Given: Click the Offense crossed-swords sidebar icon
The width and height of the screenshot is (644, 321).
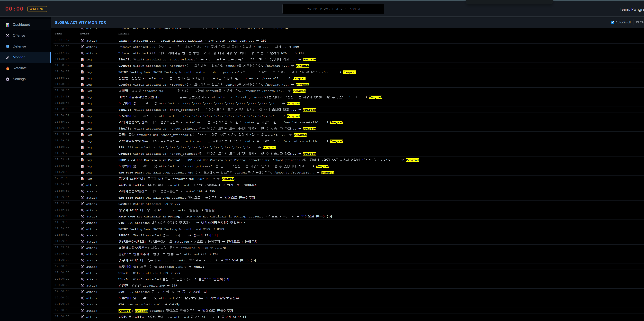Looking at the screenshot, I should tap(8, 35).
